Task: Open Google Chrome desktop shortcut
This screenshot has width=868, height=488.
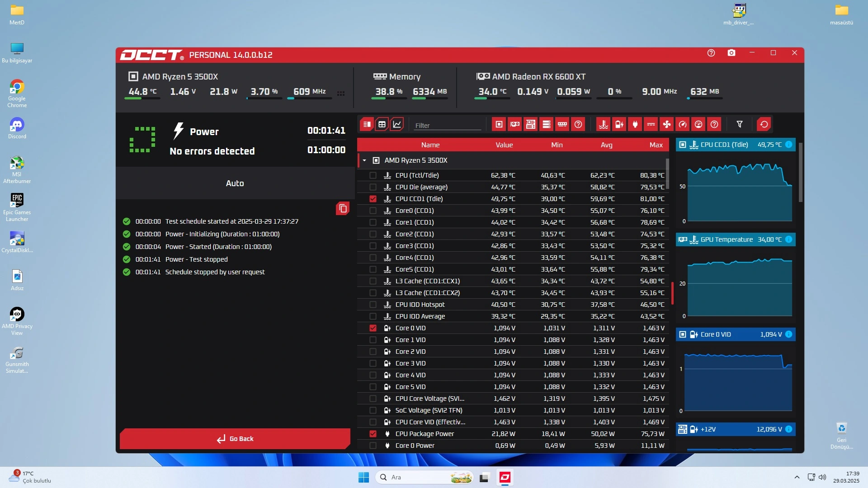Action: pos(17,94)
